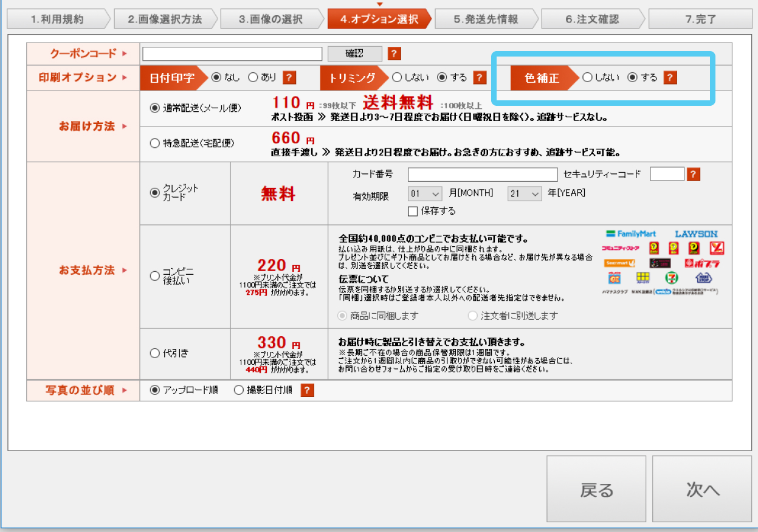Focus the カード番号 text field
The image size is (758, 532).
click(x=482, y=174)
